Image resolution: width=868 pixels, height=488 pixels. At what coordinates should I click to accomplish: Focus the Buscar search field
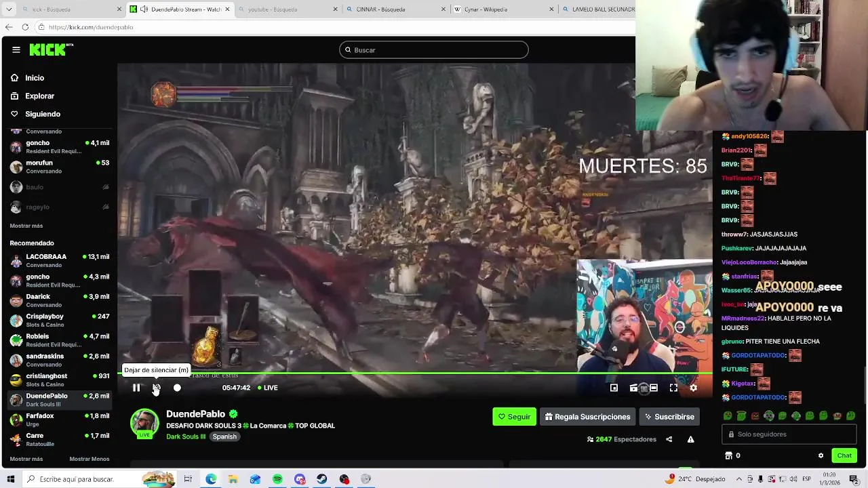(434, 49)
